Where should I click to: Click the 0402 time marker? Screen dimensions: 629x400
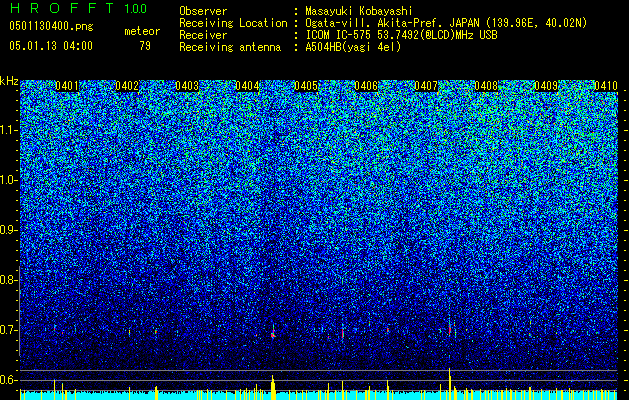pos(127,86)
